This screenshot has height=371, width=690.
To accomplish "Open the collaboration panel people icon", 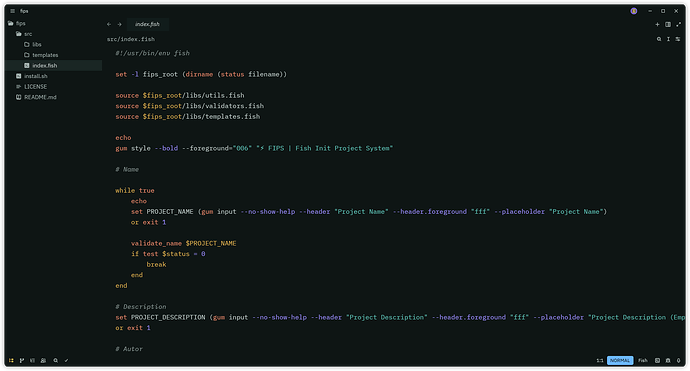I will [43, 360].
